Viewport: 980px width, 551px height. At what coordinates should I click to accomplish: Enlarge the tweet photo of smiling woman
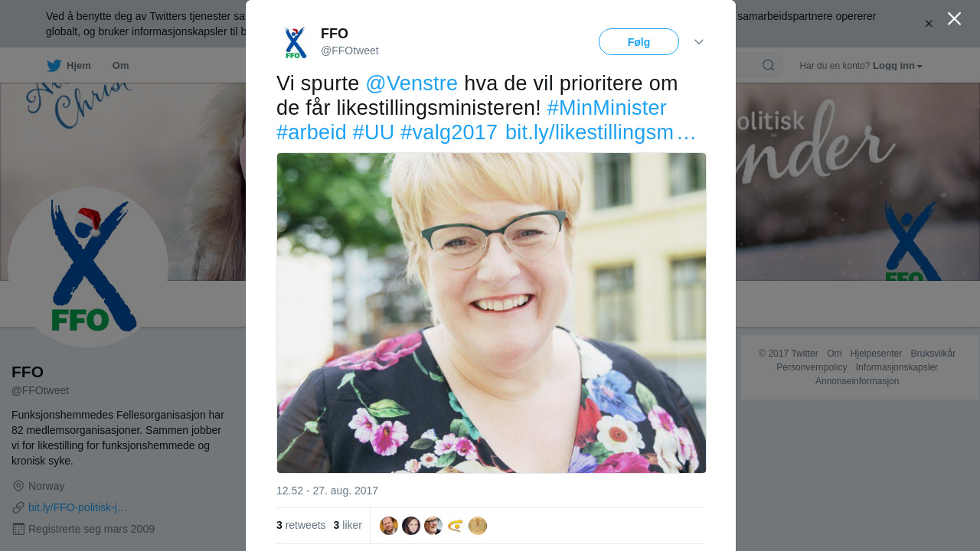click(x=492, y=313)
